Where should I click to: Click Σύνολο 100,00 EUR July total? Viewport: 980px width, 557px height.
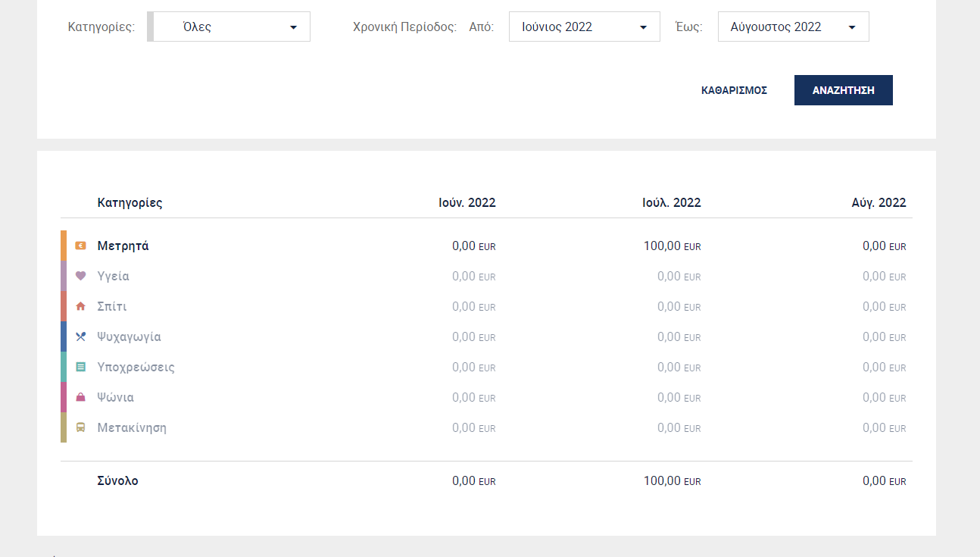click(x=673, y=480)
